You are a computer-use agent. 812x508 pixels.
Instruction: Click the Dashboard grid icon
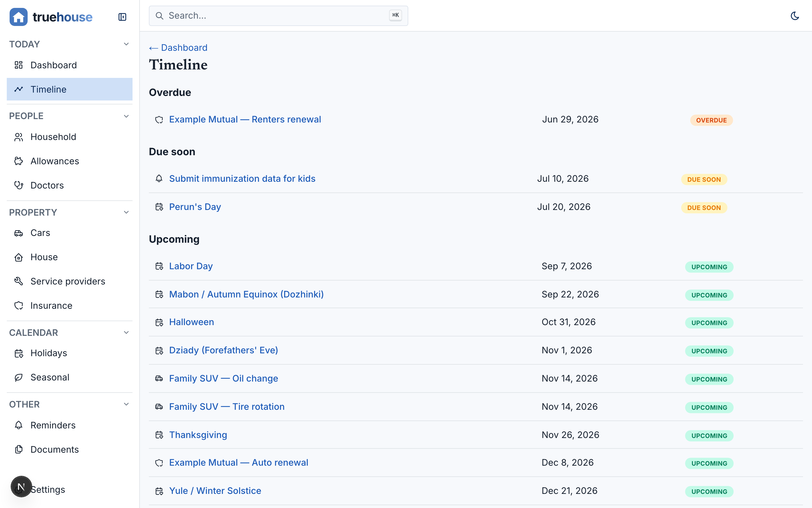18,65
